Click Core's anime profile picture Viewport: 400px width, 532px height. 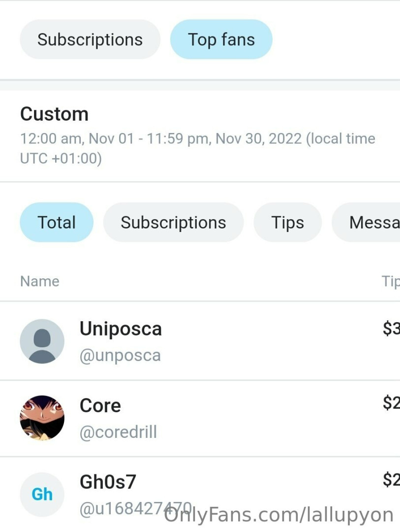(42, 418)
